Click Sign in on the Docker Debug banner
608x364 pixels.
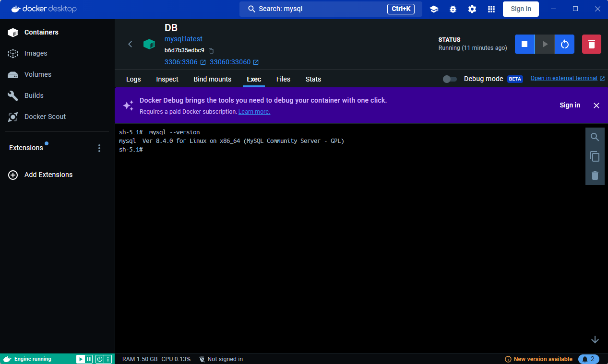tap(570, 105)
